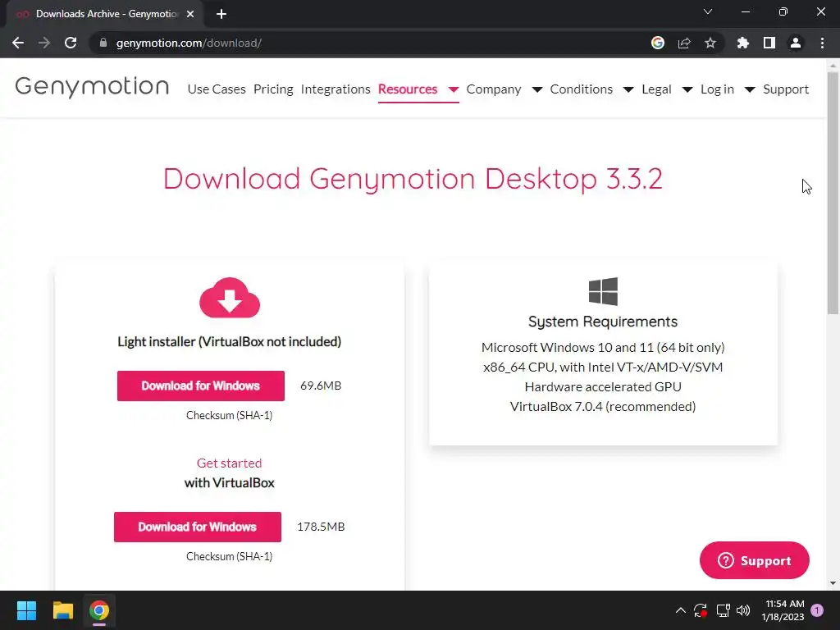Click the Hardware accelerated GPU text
This screenshot has height=630, width=840.
click(x=603, y=387)
